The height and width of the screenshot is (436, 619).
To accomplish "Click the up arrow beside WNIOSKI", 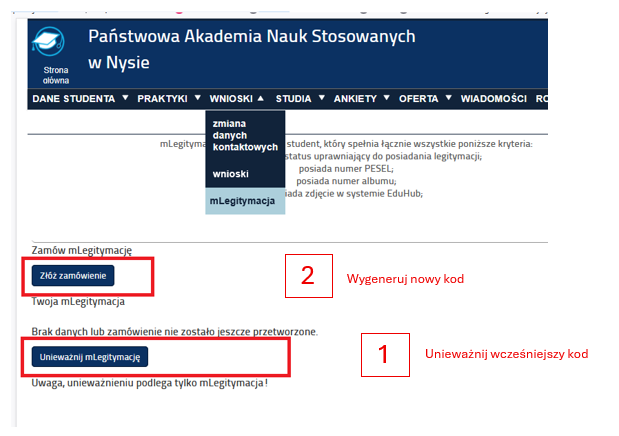I will pyautogui.click(x=261, y=98).
